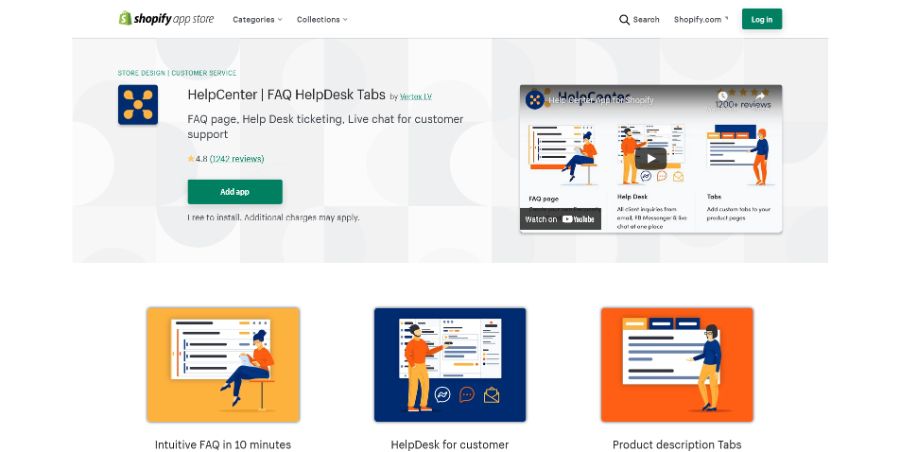Click the HelpCenter app icon
900x452 pixels.
pos(138,105)
